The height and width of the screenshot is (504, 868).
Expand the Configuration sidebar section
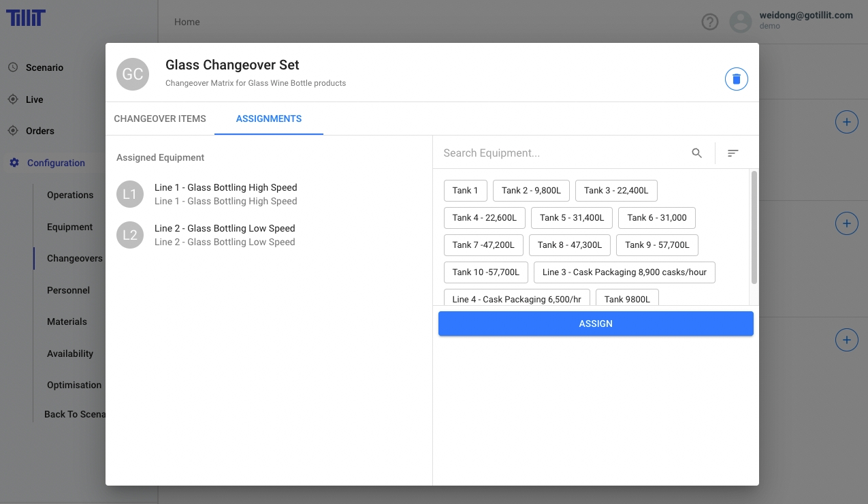click(x=56, y=163)
